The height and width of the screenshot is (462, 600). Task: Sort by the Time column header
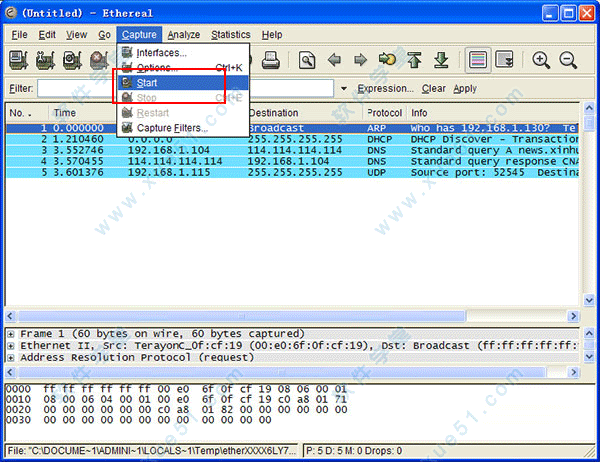(82, 113)
